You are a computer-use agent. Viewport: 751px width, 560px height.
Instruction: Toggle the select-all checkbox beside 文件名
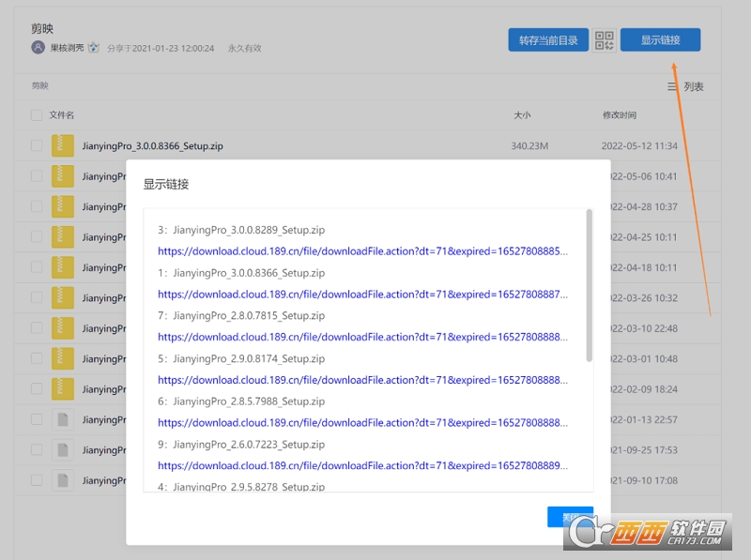[36, 113]
